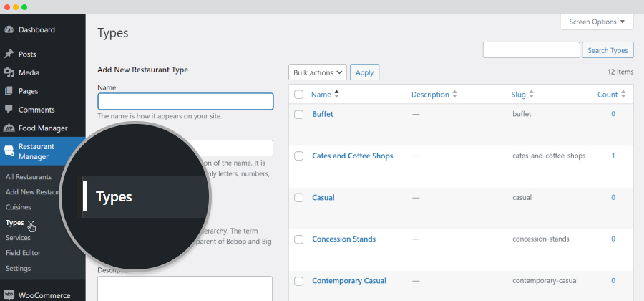The width and height of the screenshot is (644, 301).
Task: Click the Posts pushpin icon
Action: pos(9,54)
